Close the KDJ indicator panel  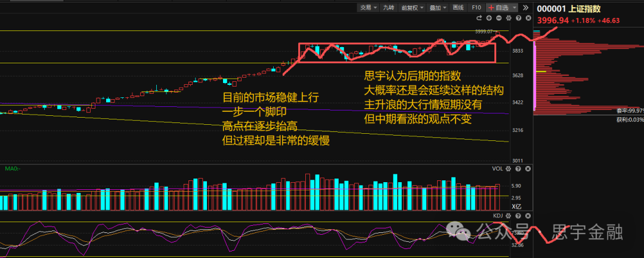pyautogui.click(x=528, y=216)
